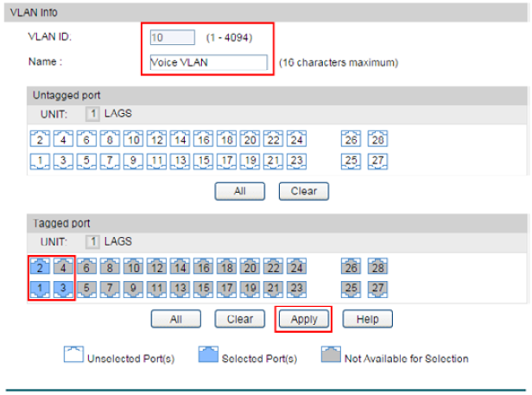Switch to LAGS in Tagged port section
Image resolution: width=532 pixels, height=395 pixels.
click(x=118, y=241)
